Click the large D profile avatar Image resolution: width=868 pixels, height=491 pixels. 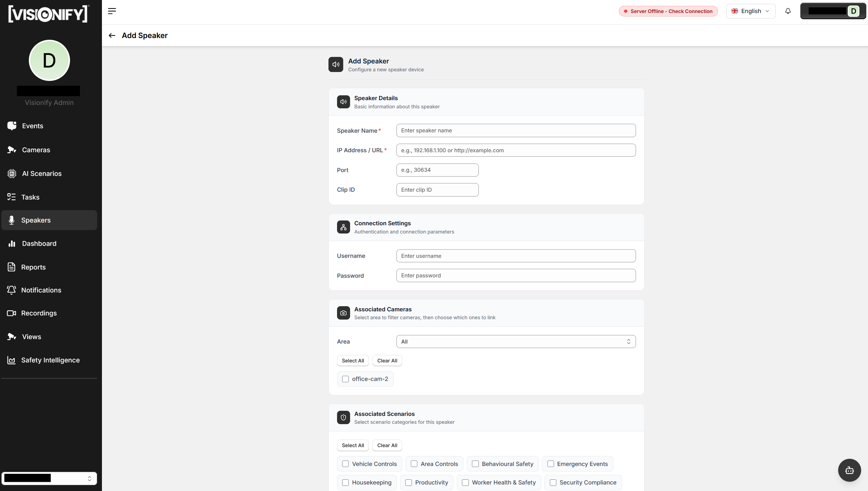pyautogui.click(x=49, y=60)
